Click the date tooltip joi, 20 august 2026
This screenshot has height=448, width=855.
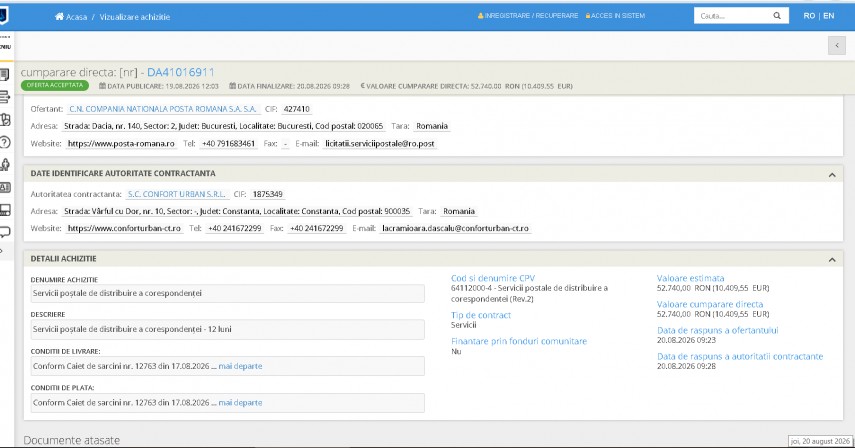(820, 441)
